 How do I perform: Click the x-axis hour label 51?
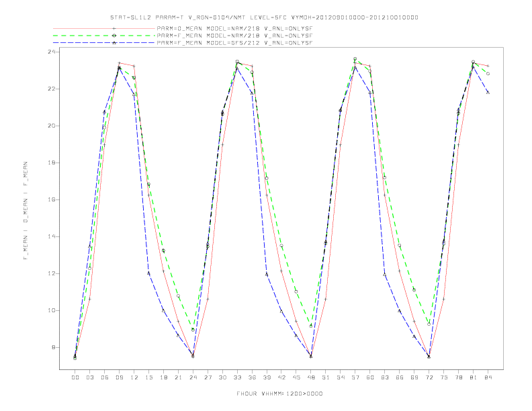pyautogui.click(x=326, y=377)
